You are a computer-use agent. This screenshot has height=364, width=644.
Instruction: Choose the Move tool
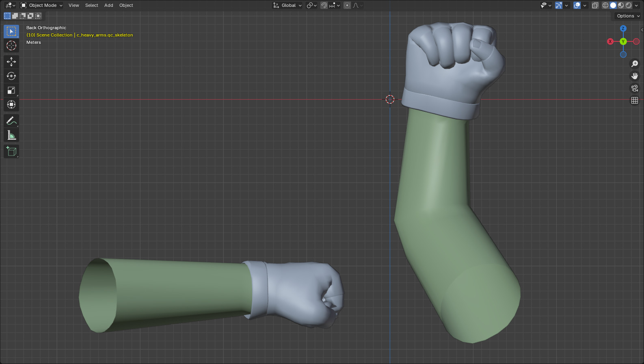pyautogui.click(x=11, y=62)
